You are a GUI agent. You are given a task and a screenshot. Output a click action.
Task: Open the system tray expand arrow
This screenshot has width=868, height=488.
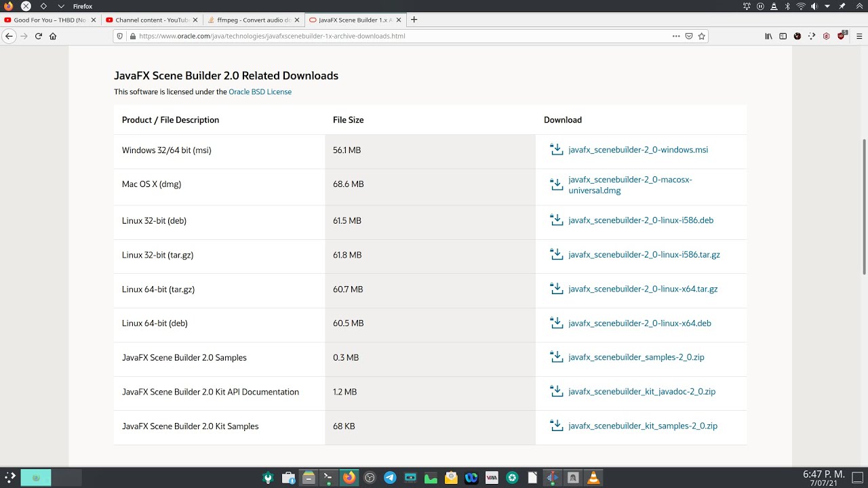(827, 6)
